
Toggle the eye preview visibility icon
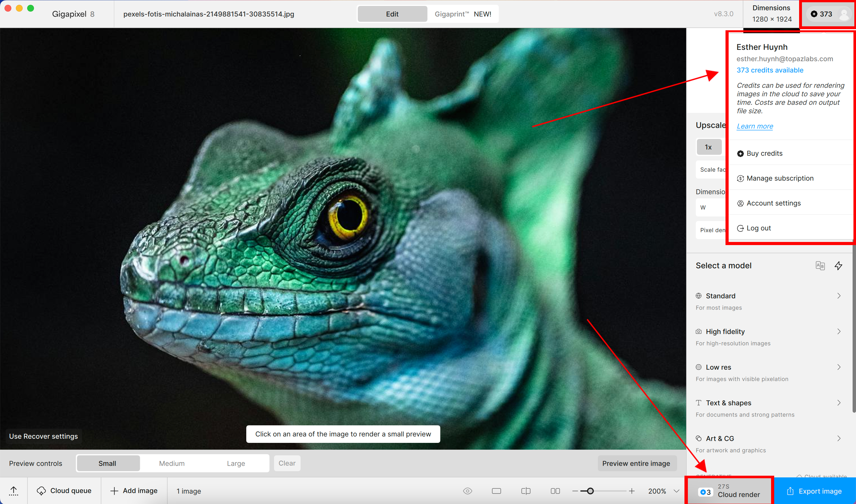[467, 491]
